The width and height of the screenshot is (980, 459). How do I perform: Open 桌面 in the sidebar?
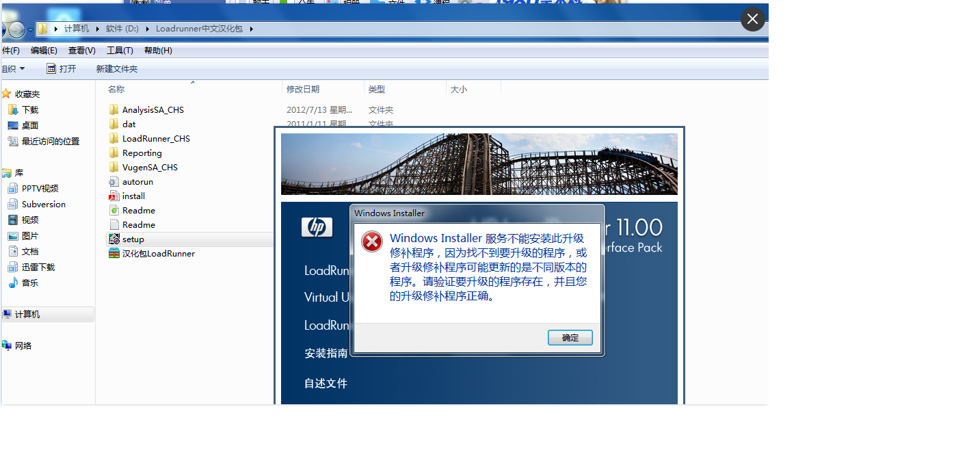point(30,125)
